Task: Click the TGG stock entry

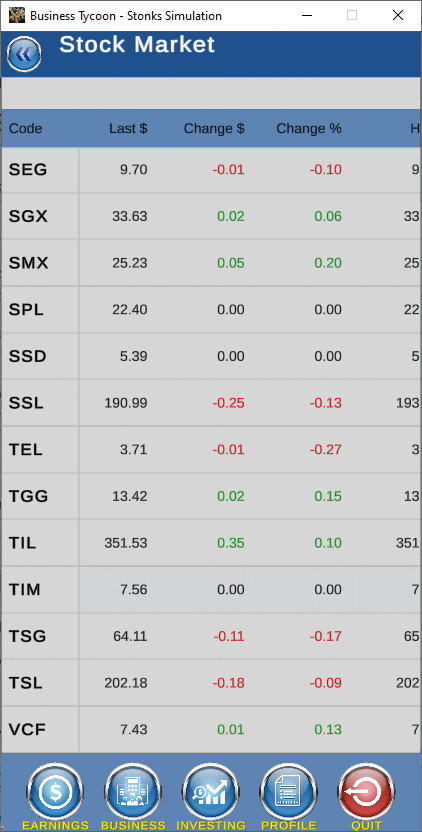Action: coord(211,497)
